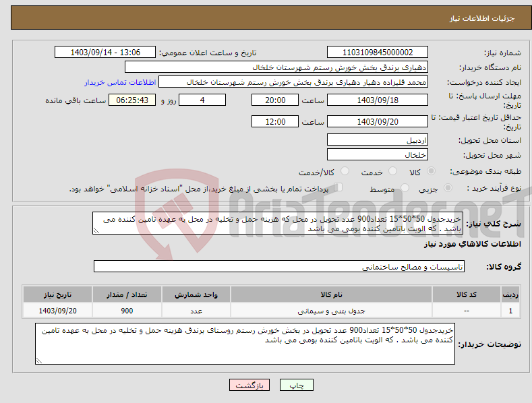
Task: Click the announcement date field 1403/09/14 - 13:06
Action: pyautogui.click(x=105, y=53)
